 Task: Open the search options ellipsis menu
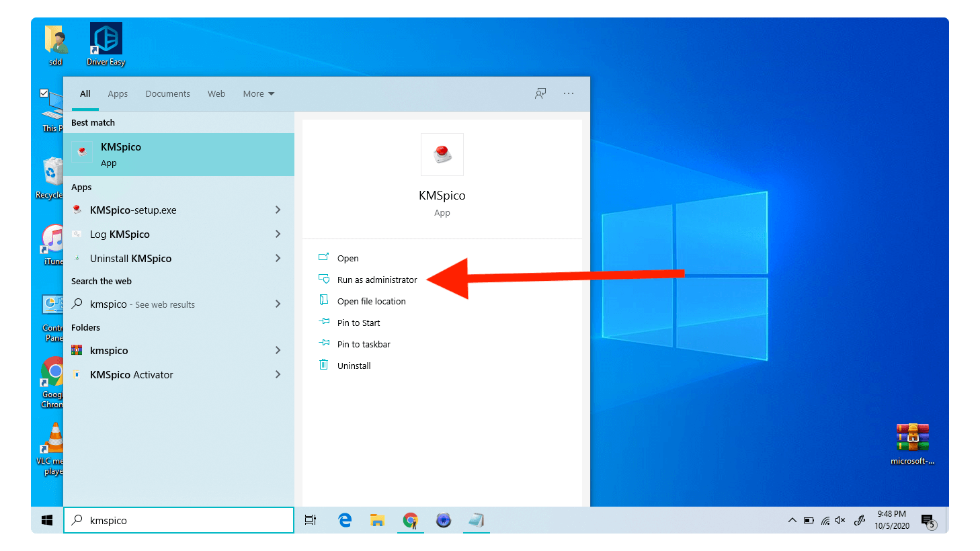(x=569, y=93)
